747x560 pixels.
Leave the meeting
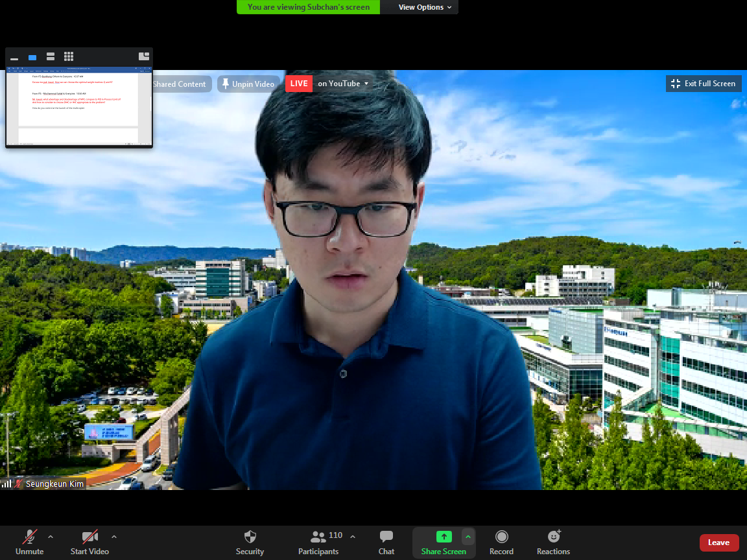pyautogui.click(x=718, y=542)
